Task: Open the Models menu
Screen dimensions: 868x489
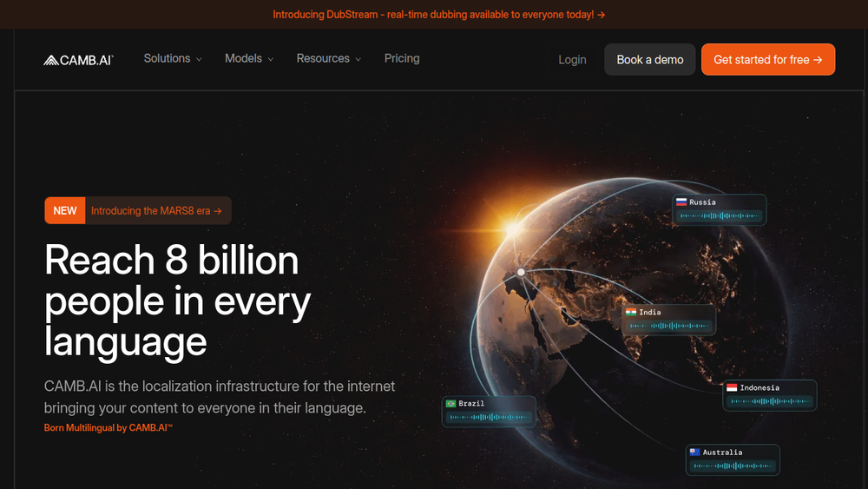Action: pyautogui.click(x=249, y=59)
